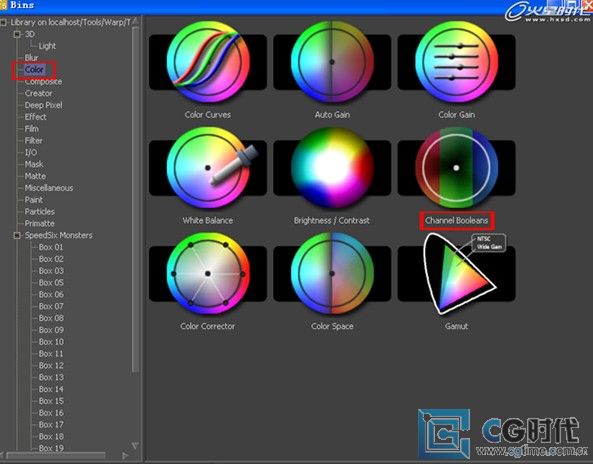This screenshot has height=464, width=593.
Task: Open Box 03 in the tree
Action: pyautogui.click(x=51, y=271)
